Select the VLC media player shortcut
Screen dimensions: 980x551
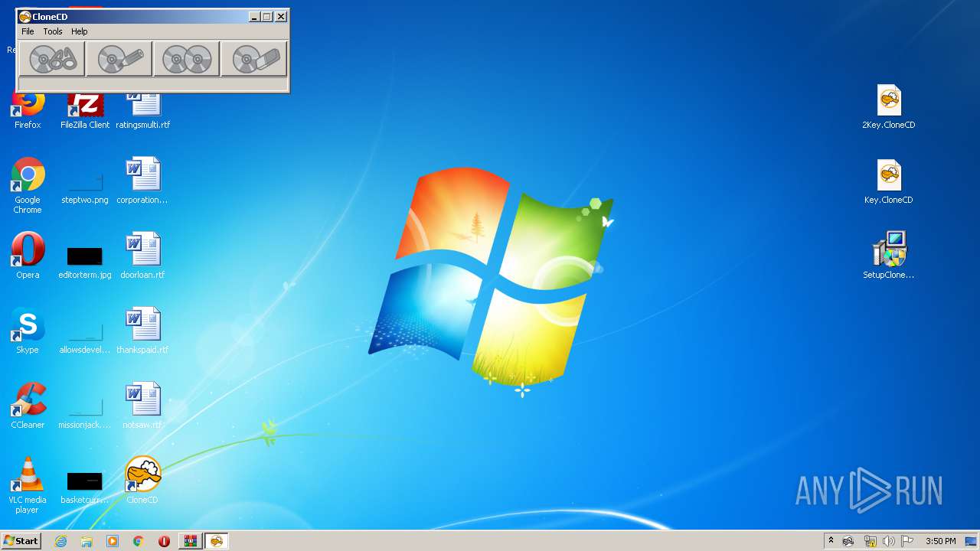click(x=28, y=485)
